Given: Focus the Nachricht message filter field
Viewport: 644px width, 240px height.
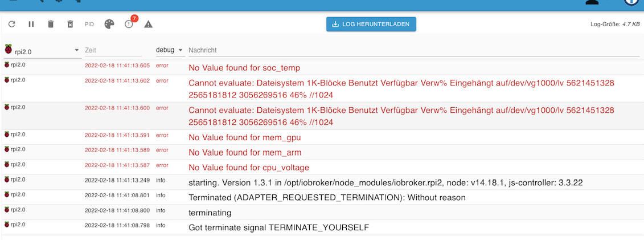Looking at the screenshot, I should coord(414,50).
